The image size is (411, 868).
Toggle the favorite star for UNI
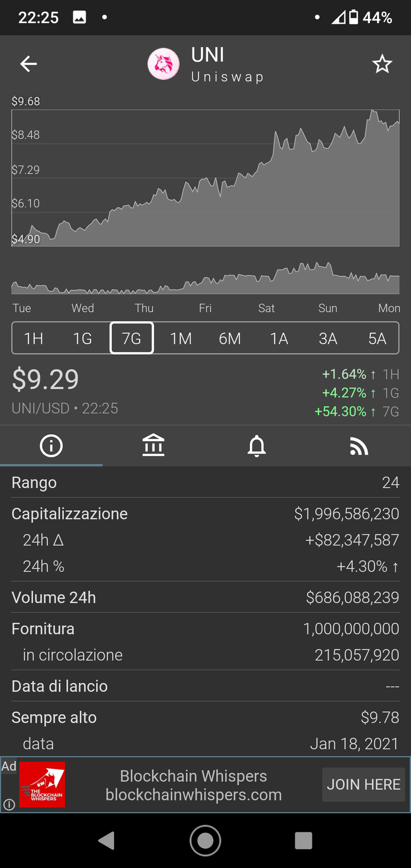[x=382, y=64]
